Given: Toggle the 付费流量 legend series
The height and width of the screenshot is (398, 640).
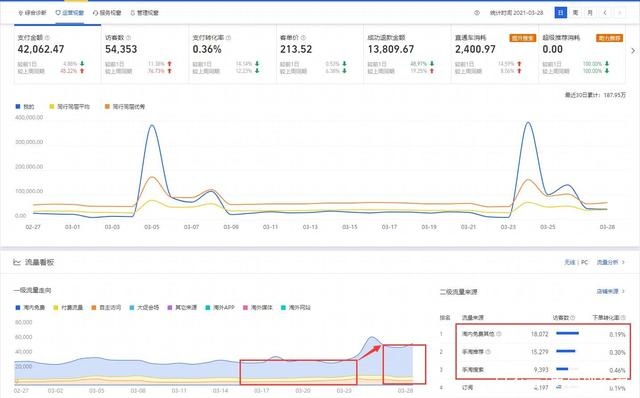Looking at the screenshot, I should pyautogui.click(x=68, y=307).
